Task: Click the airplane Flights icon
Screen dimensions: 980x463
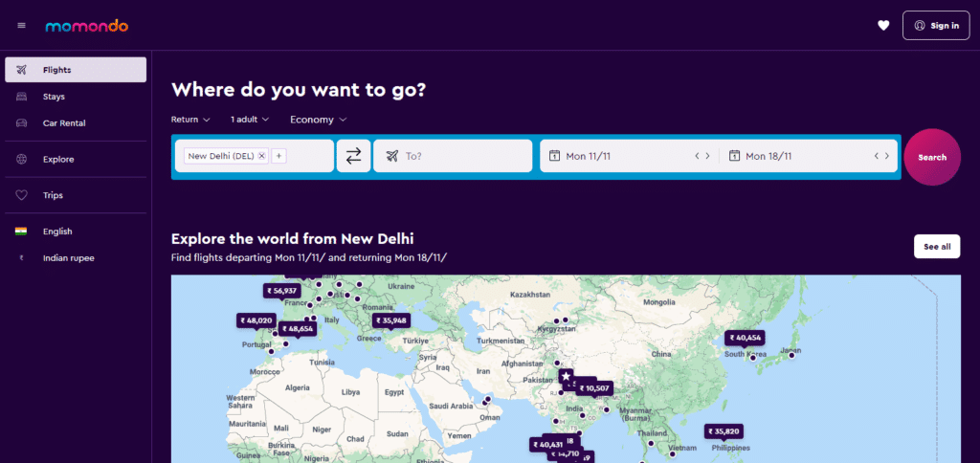Action: 21,70
